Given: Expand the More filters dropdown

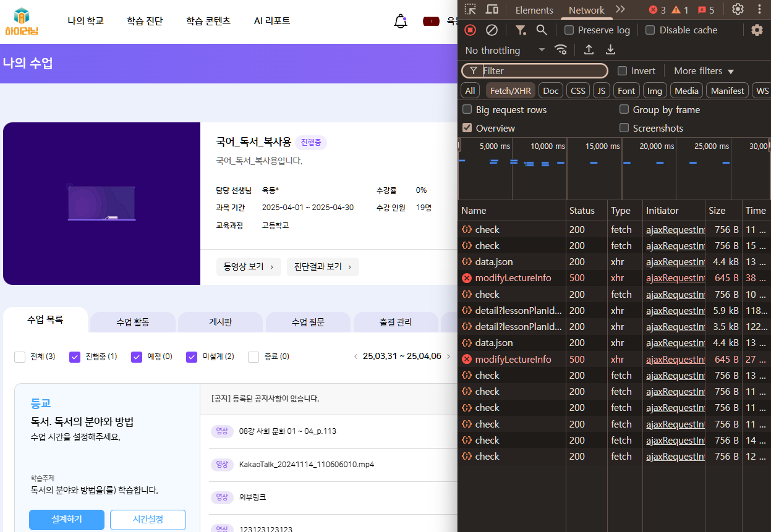Looking at the screenshot, I should click(704, 70).
